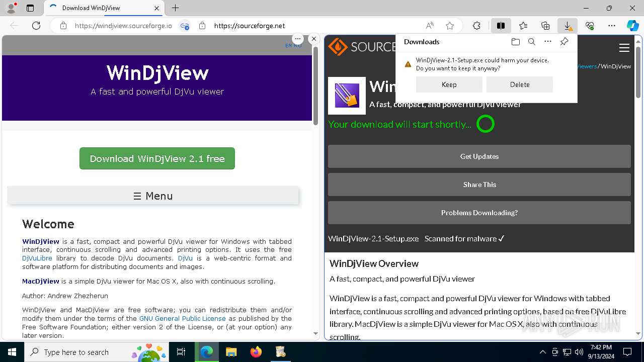
Task: Keep the WinDjView-2.1-Setup.exe download
Action: coord(449,84)
